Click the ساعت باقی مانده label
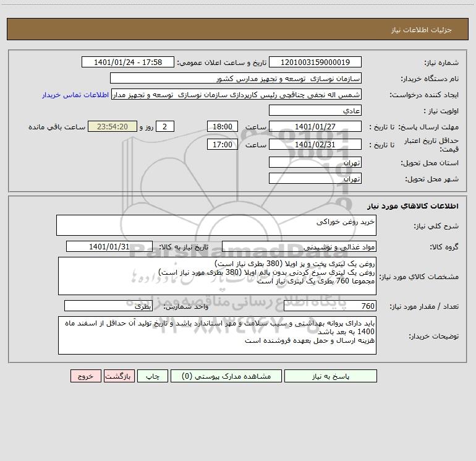Screen dimensions: 476x461 point(57,127)
